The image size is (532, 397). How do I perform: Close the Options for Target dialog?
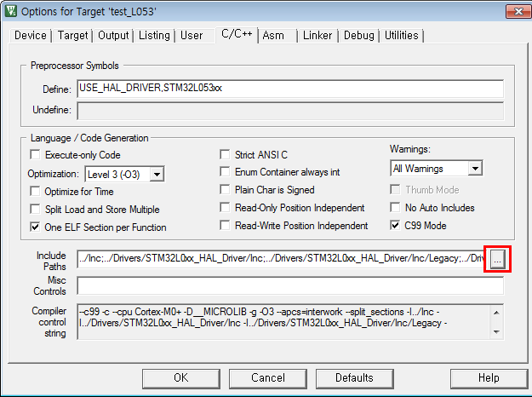click(x=518, y=12)
